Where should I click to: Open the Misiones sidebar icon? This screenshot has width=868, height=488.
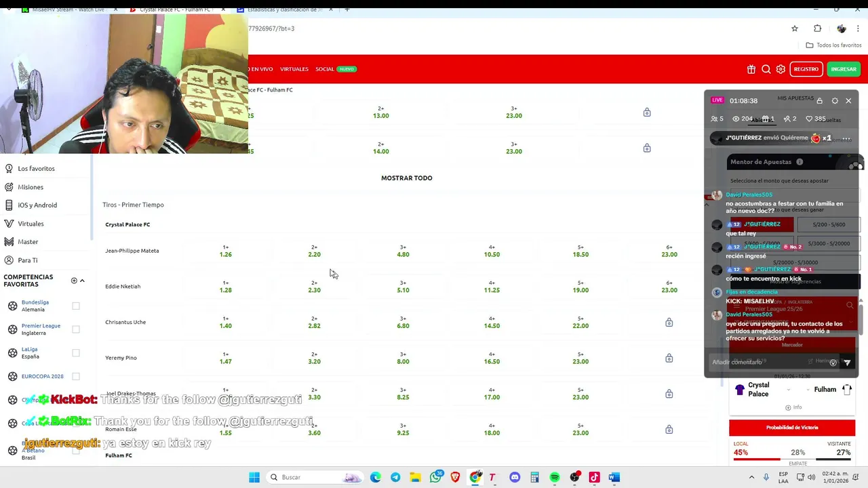coord(9,187)
